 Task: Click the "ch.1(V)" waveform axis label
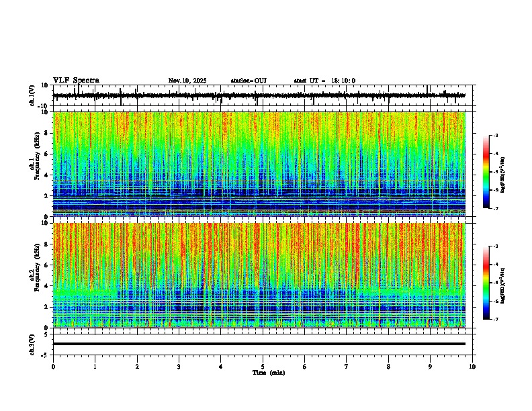click(32, 95)
